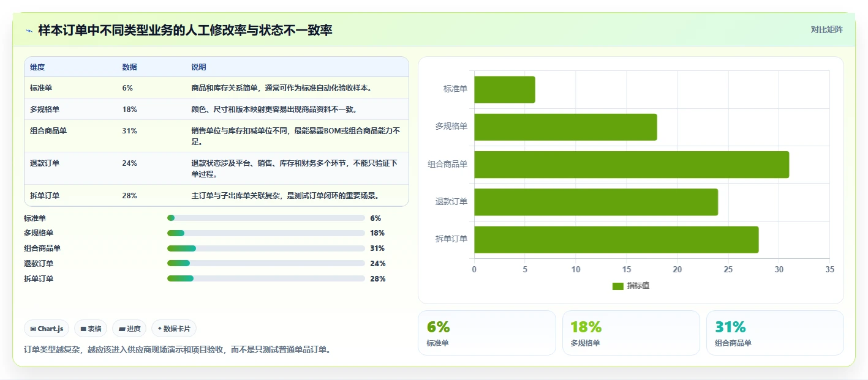The height and width of the screenshot is (380, 868).
Task: Open the 31% 组合商品单 data card
Action: [x=775, y=333]
